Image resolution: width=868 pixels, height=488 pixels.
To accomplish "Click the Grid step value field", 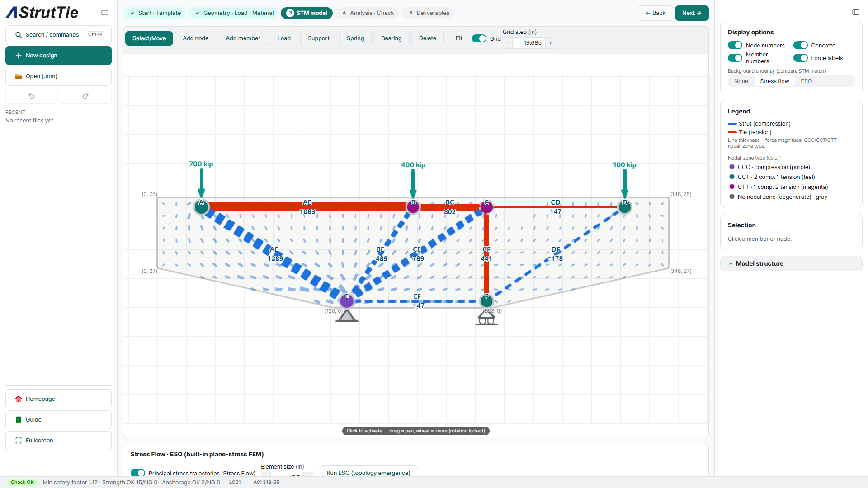I will [x=529, y=43].
